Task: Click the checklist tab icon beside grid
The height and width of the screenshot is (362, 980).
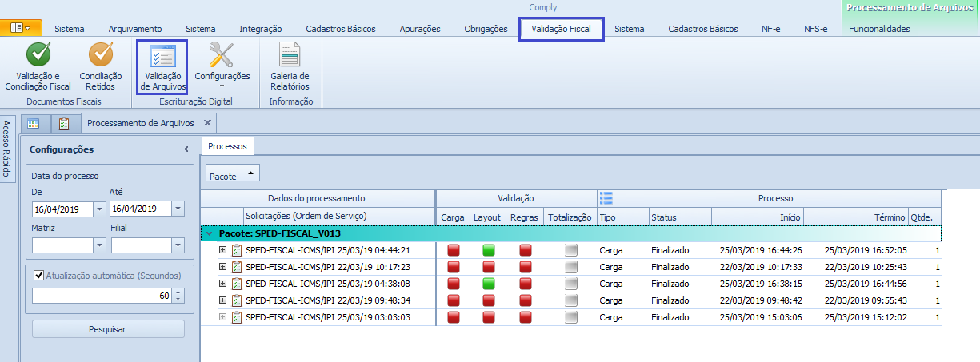Action: tap(64, 123)
